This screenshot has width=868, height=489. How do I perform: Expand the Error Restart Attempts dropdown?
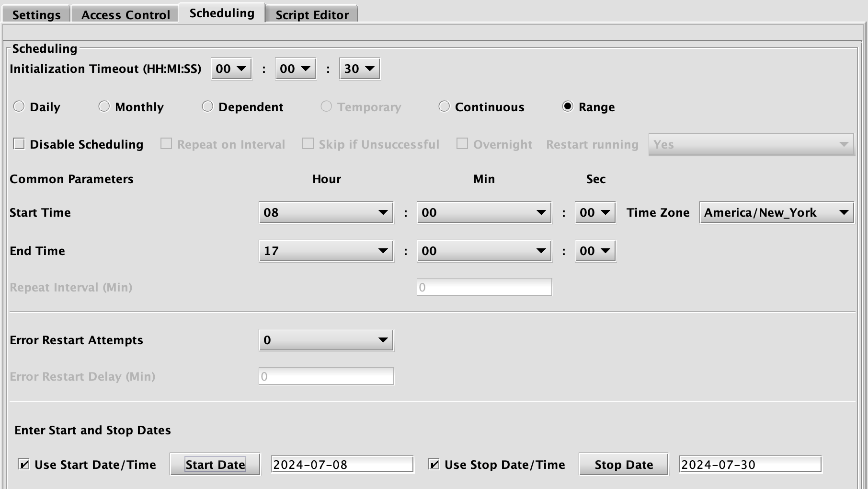tap(326, 340)
